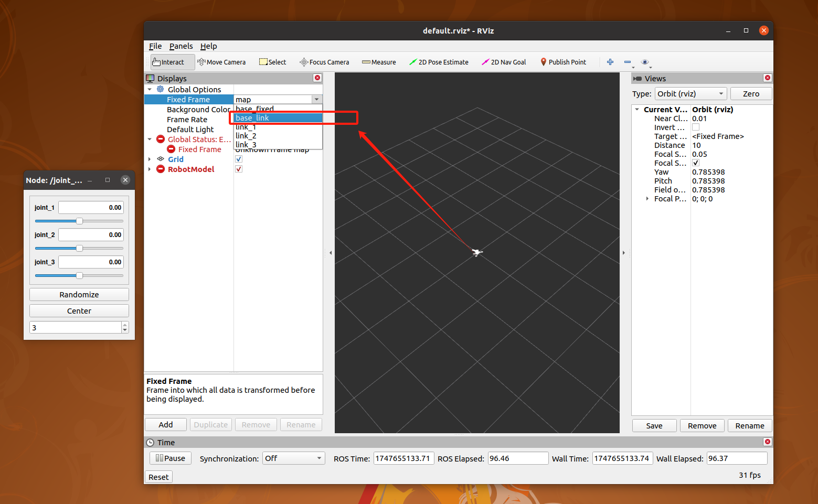The width and height of the screenshot is (818, 504).
Task: Choose link_3 from frame list
Action: 278,145
